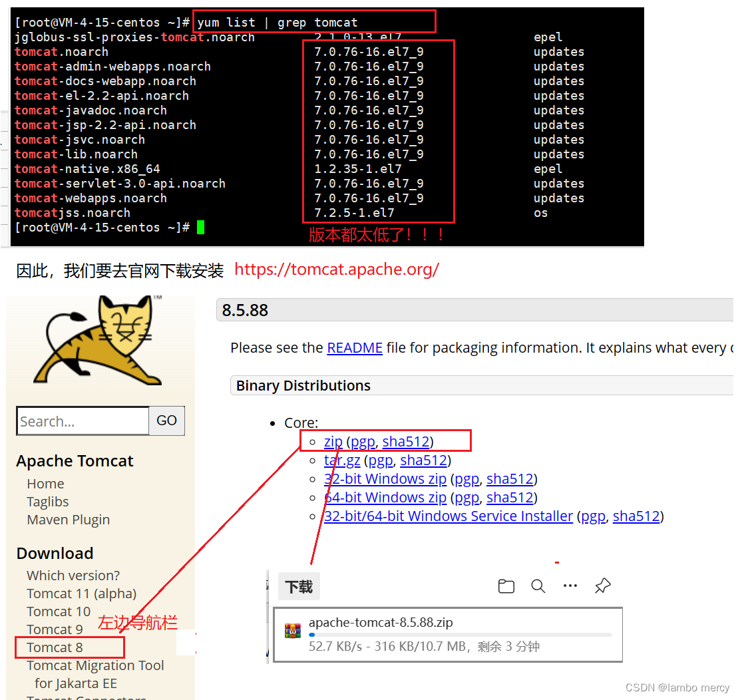Download the tar.gz link
740x700 pixels.
click(x=342, y=460)
